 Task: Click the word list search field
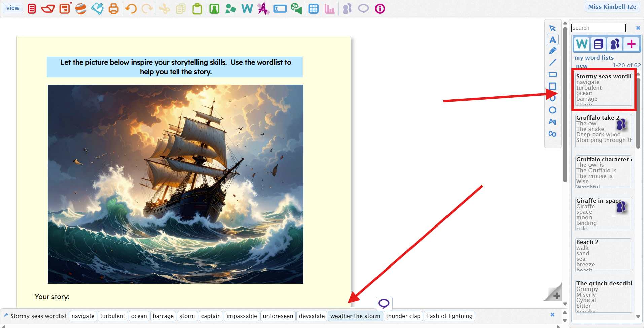tap(598, 28)
